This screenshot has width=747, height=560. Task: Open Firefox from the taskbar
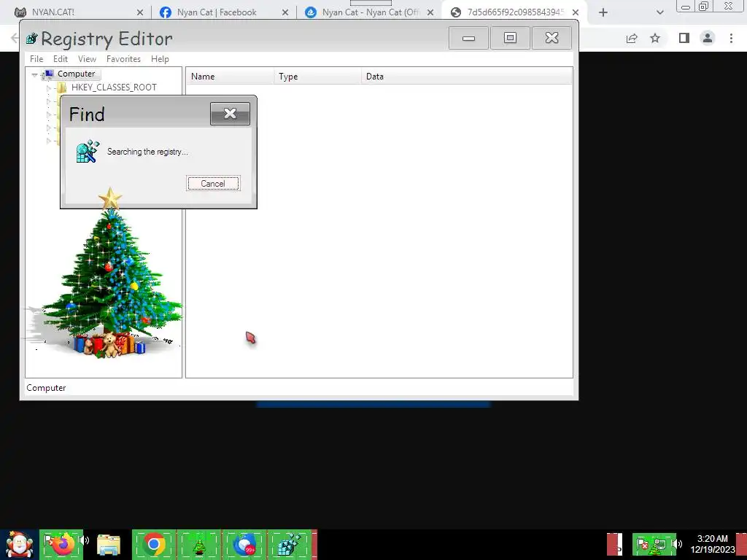(63, 545)
